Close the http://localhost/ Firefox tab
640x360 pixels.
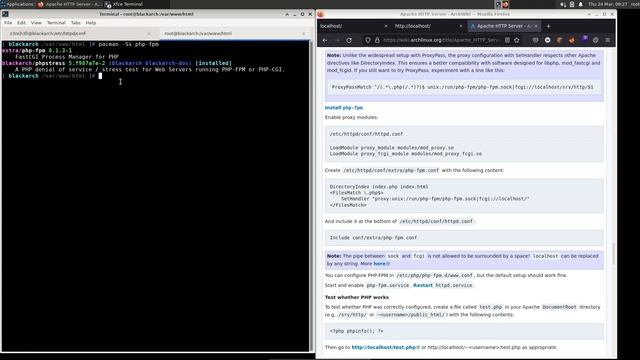pyautogui.click(x=461, y=26)
